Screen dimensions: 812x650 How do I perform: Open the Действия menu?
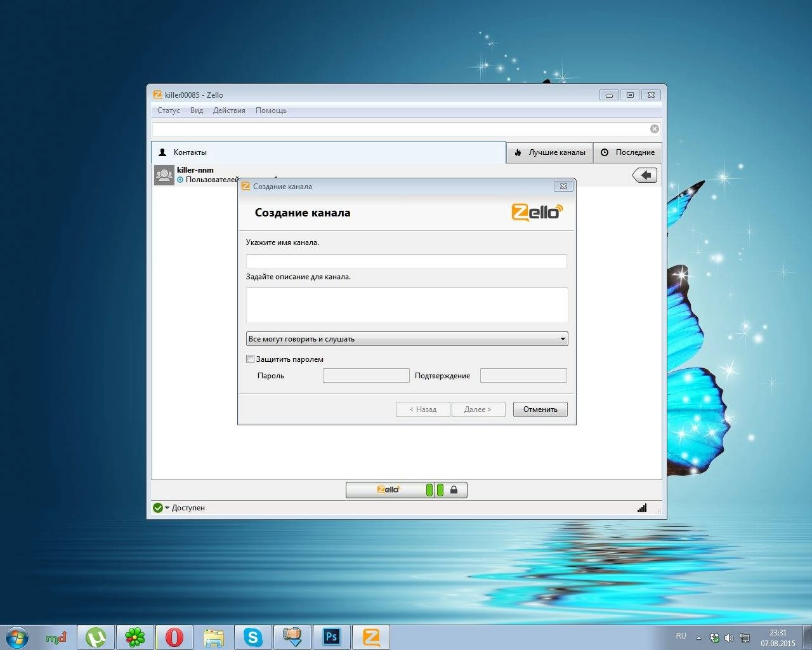coord(229,110)
